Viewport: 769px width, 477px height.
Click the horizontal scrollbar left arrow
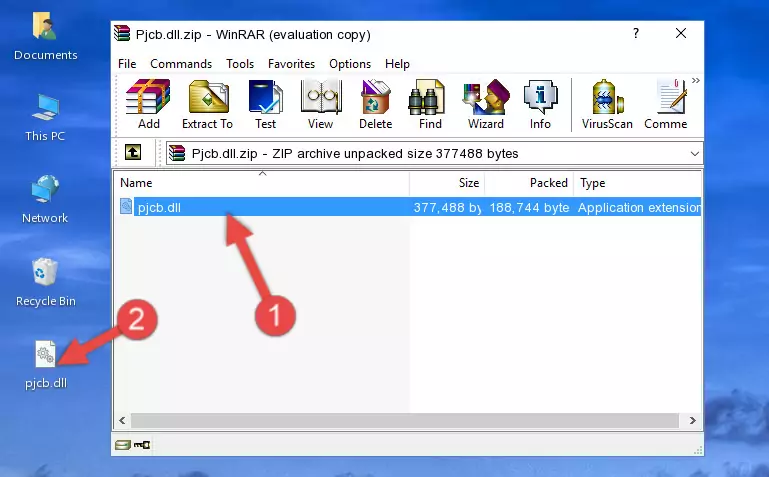[x=122, y=421]
